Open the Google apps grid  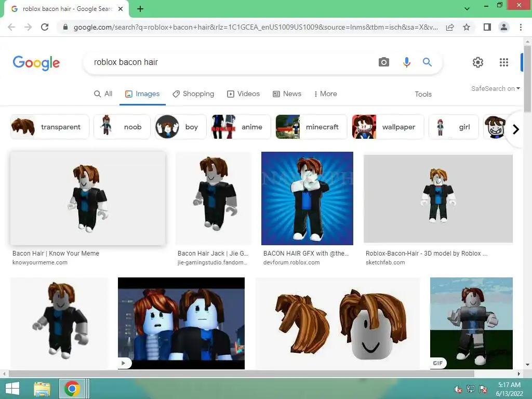(x=504, y=62)
